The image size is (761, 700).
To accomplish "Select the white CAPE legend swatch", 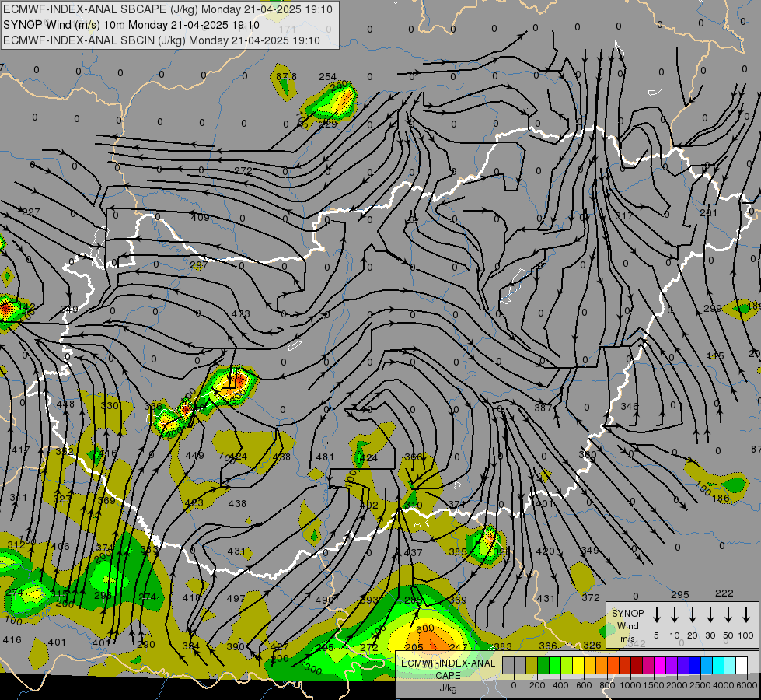I will tap(742, 665).
